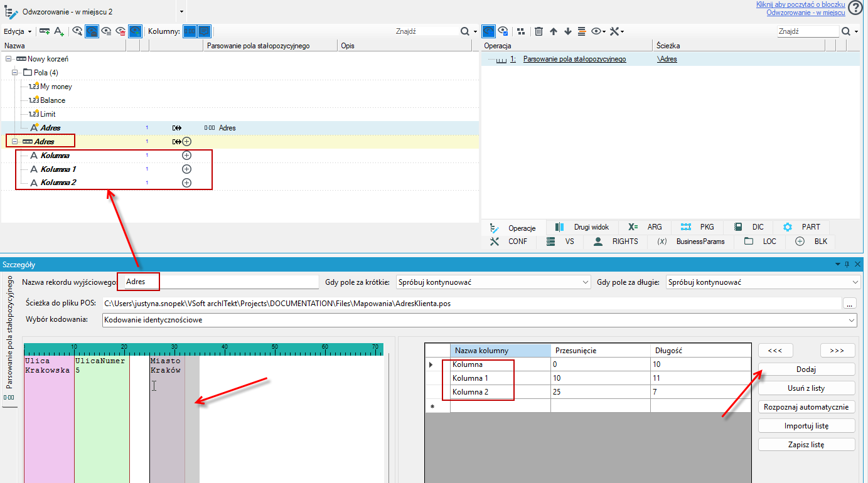Switch to the ARG tab
868x483 pixels.
[x=645, y=227]
